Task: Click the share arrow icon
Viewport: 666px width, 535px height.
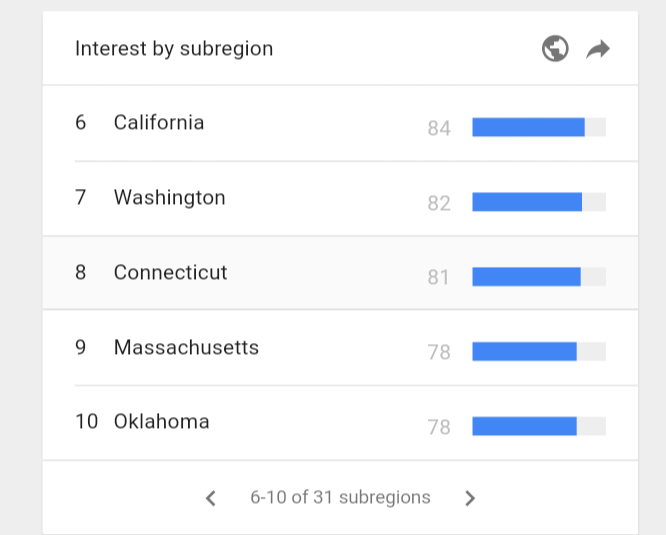Action: pyautogui.click(x=598, y=49)
